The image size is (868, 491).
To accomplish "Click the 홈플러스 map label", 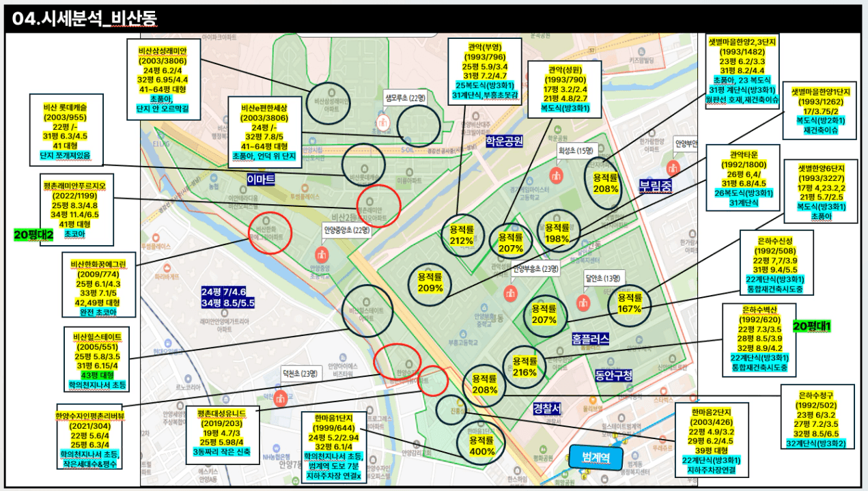I will tap(591, 339).
